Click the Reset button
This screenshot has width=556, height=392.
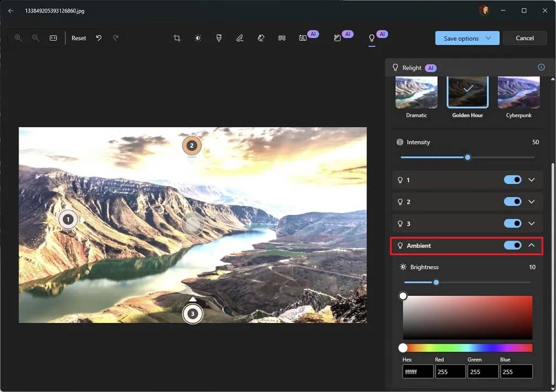(x=79, y=38)
